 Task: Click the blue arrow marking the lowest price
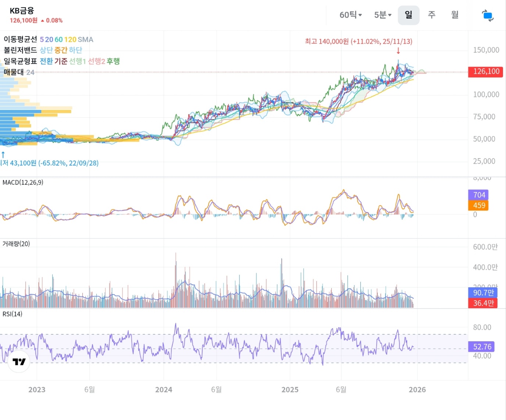pyautogui.click(x=3, y=154)
